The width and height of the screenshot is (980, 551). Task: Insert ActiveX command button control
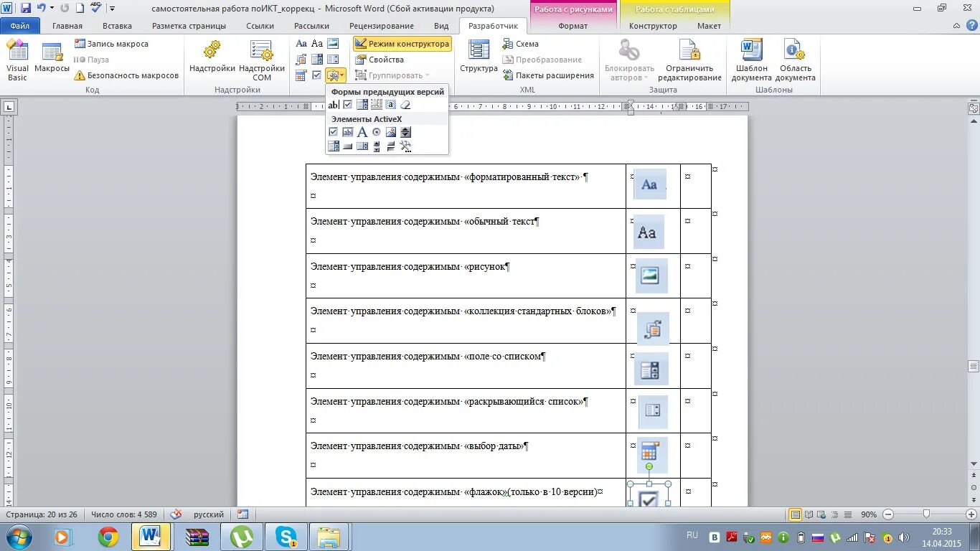[x=348, y=146]
